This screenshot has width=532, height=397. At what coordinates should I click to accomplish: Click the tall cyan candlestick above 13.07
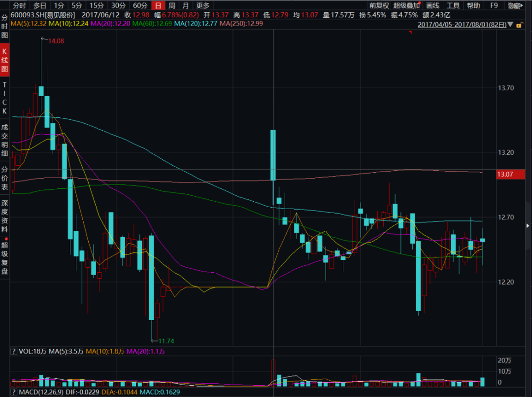tap(273, 155)
